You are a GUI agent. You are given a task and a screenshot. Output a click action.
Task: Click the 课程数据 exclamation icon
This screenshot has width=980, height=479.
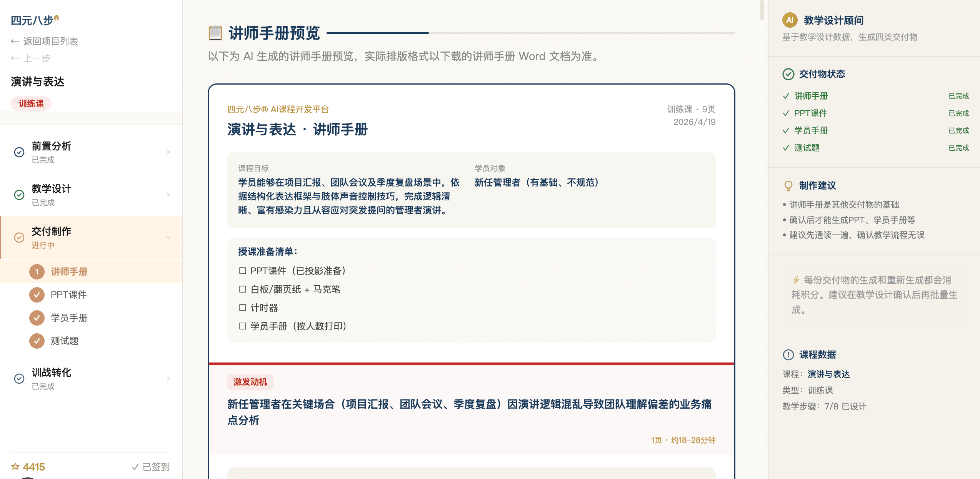pyautogui.click(x=788, y=355)
